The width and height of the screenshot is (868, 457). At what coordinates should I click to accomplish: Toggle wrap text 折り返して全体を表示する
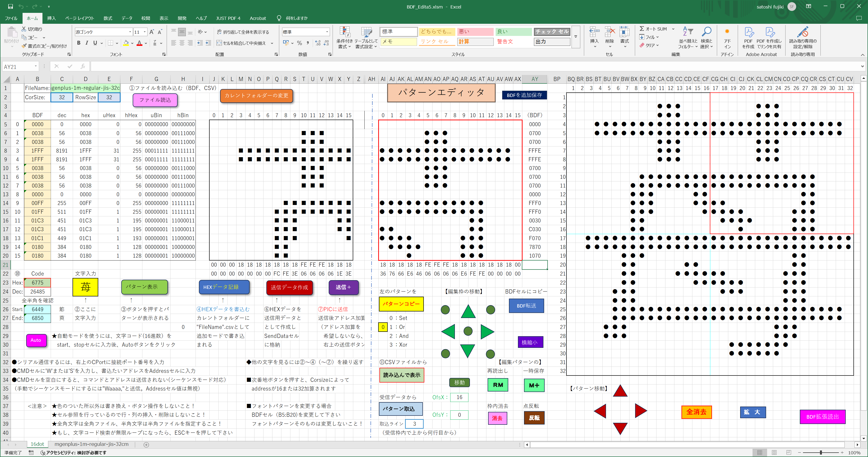tap(243, 32)
